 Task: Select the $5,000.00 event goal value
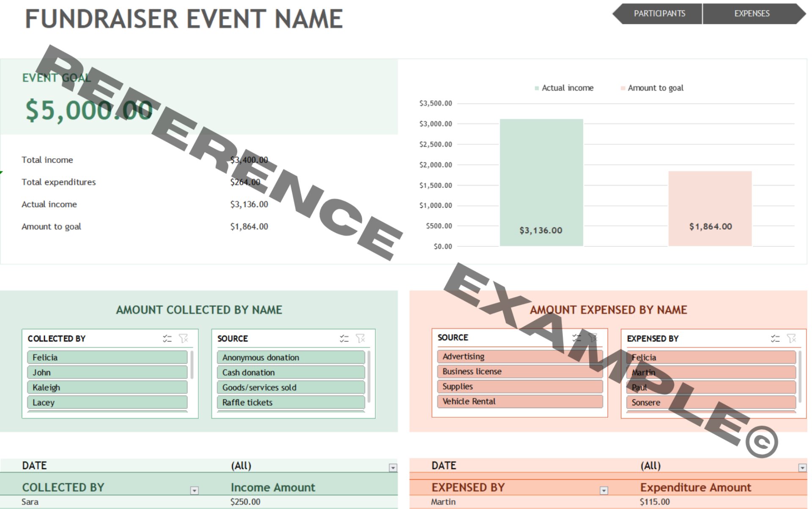click(89, 110)
